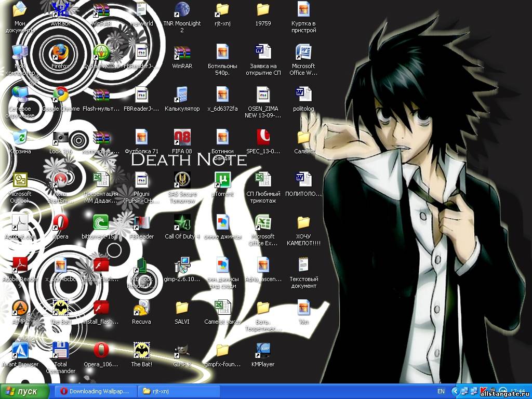Open the GIMP 2 shortcut
532x399 pixels.
(182, 350)
